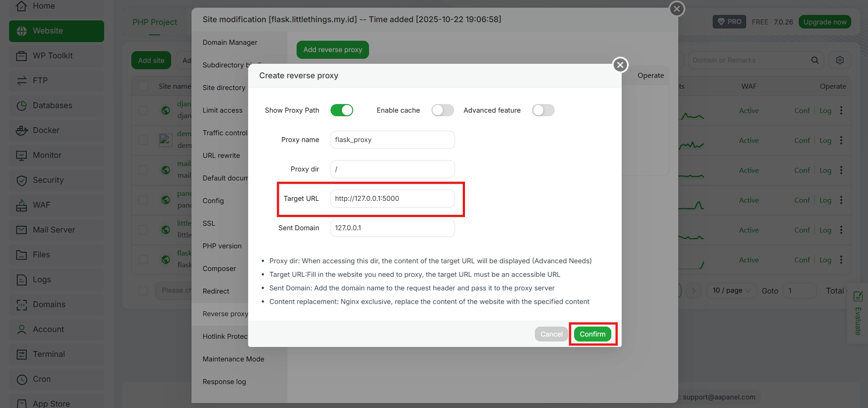Image resolution: width=868 pixels, height=408 pixels.
Task: Close the Create reverse proxy dialog
Action: [x=620, y=65]
